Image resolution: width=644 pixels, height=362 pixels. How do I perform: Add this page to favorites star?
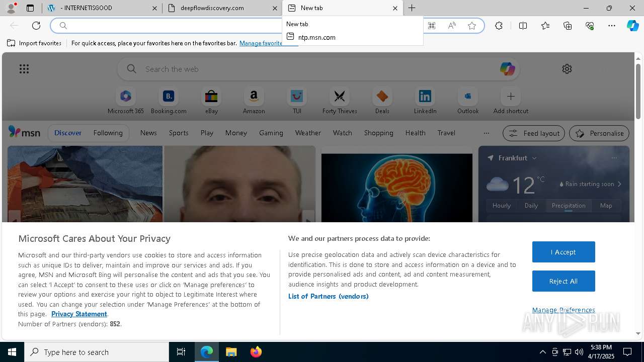tap(472, 26)
